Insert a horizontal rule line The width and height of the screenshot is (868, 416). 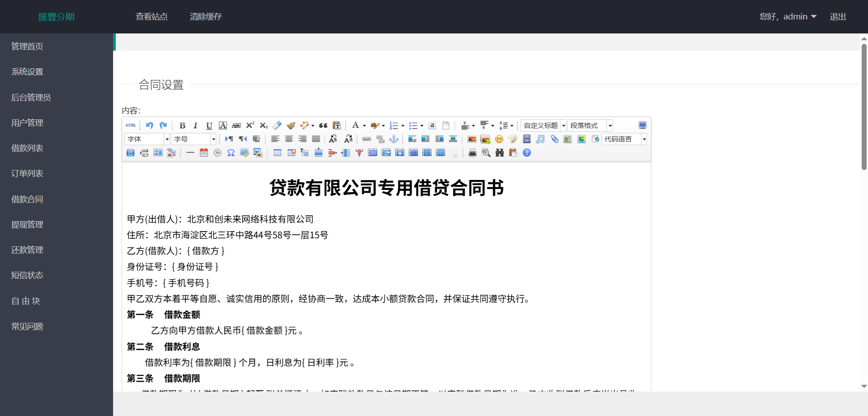coord(190,153)
